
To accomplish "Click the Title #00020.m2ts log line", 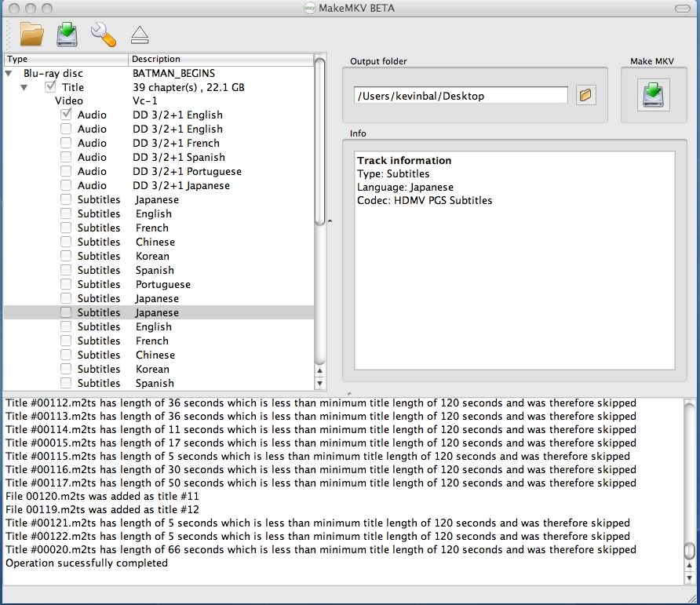I will pos(320,549).
